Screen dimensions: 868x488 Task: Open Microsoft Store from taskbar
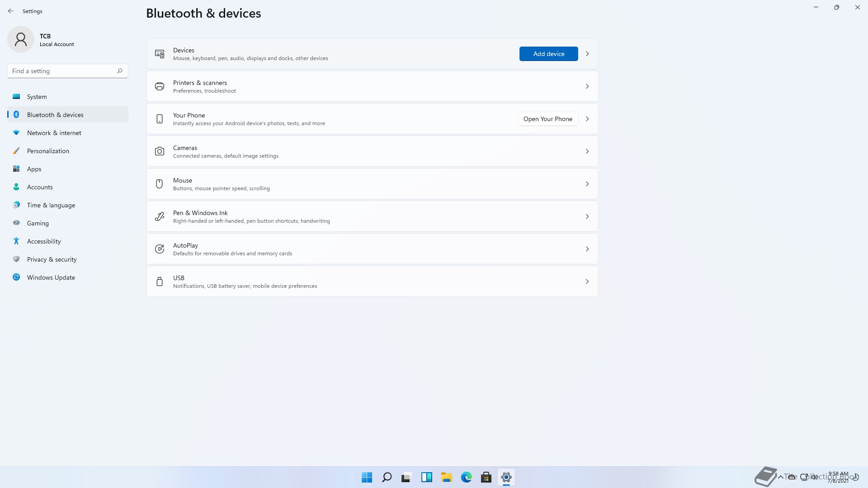click(x=486, y=477)
